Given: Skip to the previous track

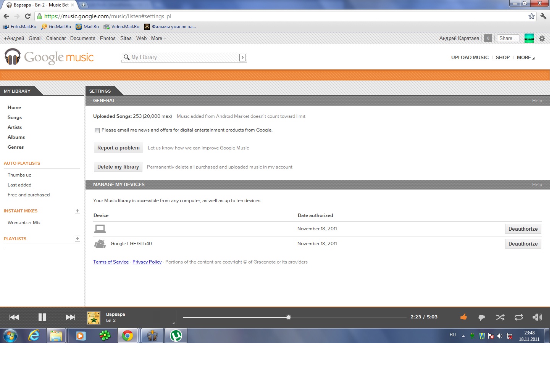Looking at the screenshot, I should [14, 317].
